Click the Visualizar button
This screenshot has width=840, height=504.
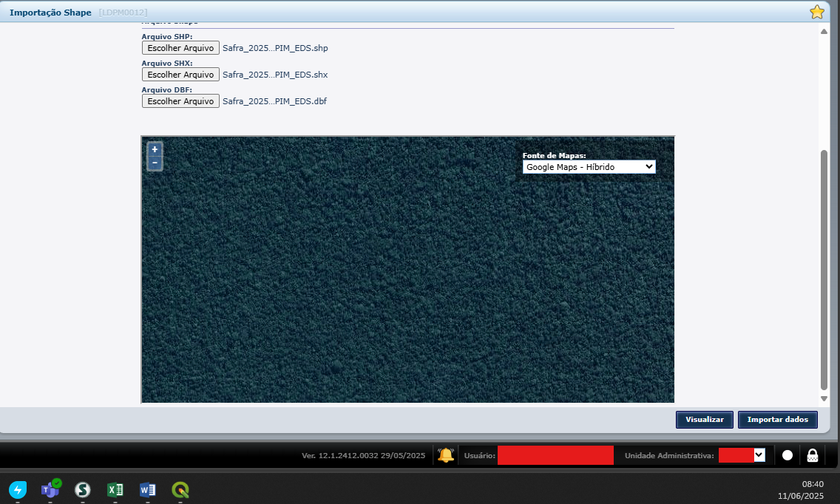705,419
